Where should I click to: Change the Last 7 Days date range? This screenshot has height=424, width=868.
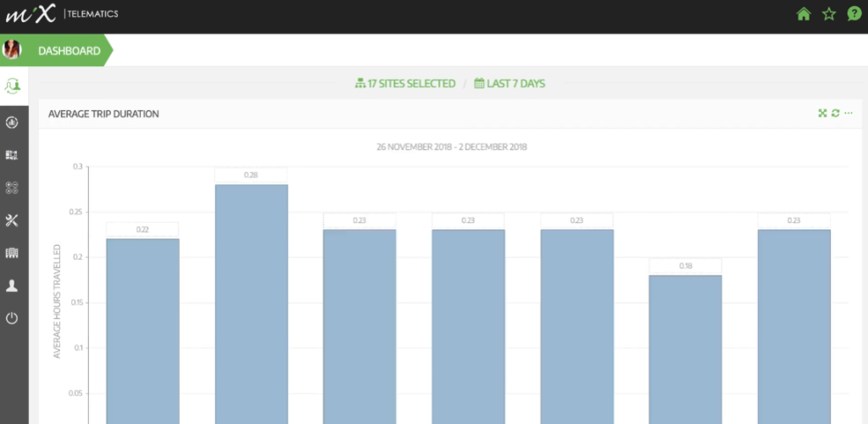[x=509, y=83]
